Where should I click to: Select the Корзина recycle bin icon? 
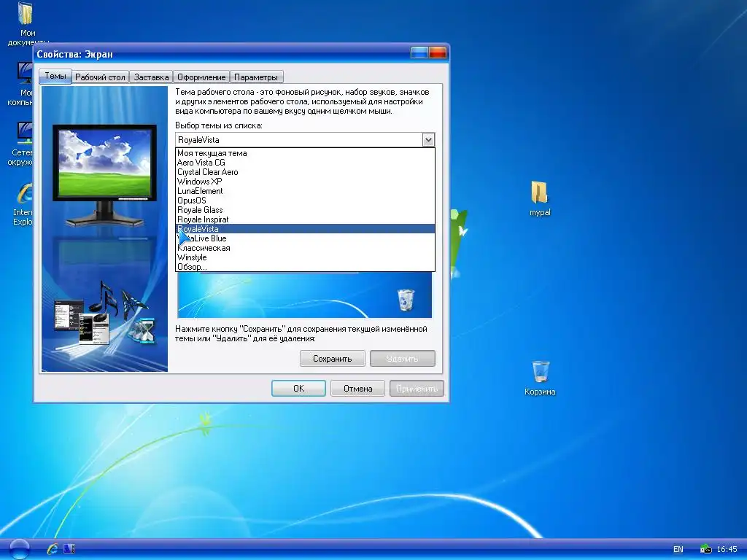pos(540,378)
